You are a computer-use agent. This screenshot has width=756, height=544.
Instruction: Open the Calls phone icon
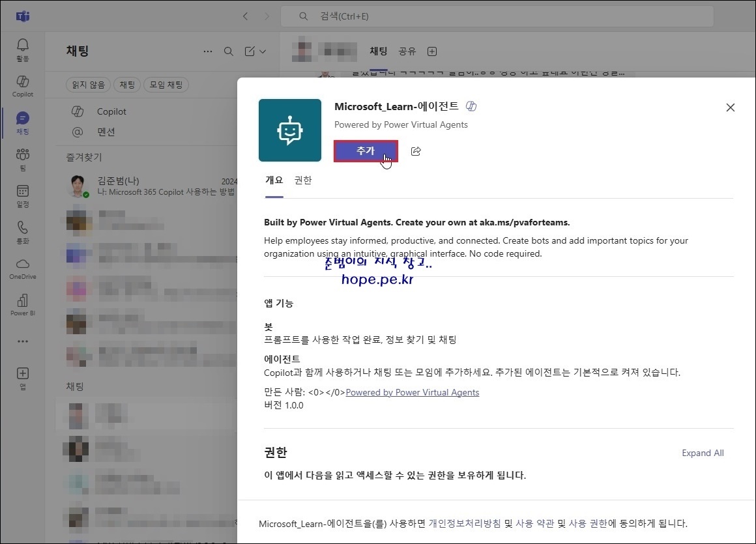(x=23, y=232)
